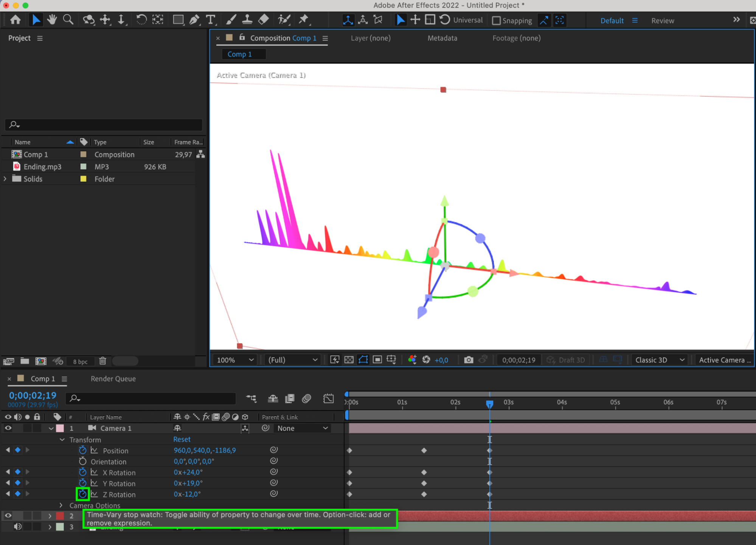The height and width of the screenshot is (545, 756).
Task: Toggle the Z Rotation stopwatch
Action: [x=82, y=494]
